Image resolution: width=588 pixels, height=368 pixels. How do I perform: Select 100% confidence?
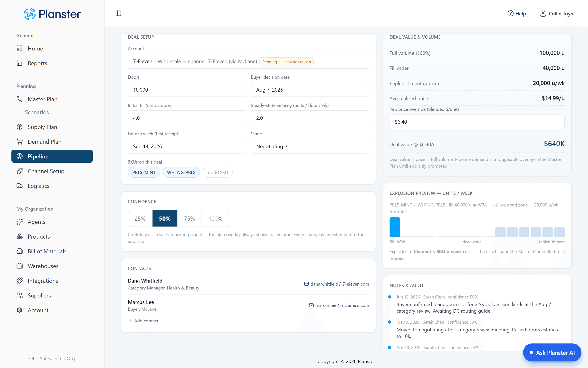click(215, 219)
